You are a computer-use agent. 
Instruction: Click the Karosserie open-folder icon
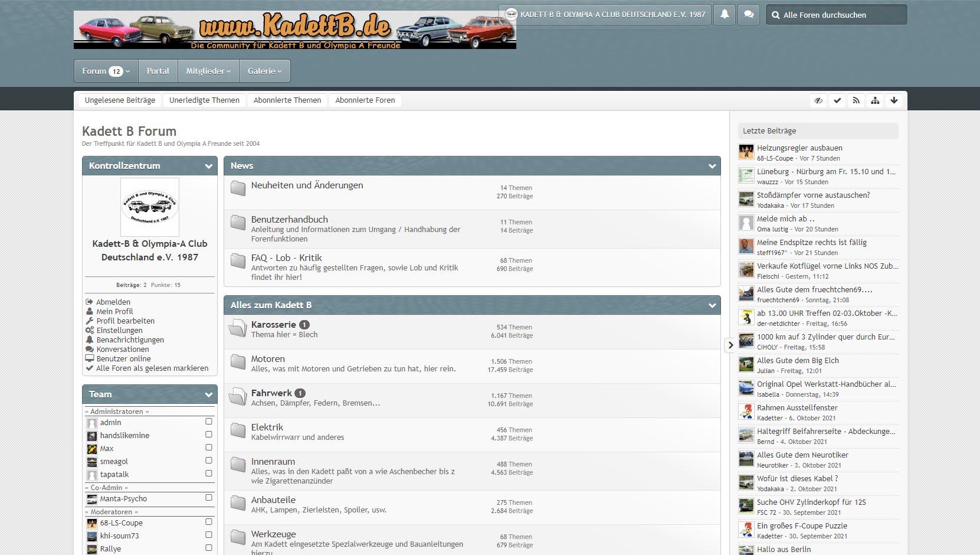[238, 328]
